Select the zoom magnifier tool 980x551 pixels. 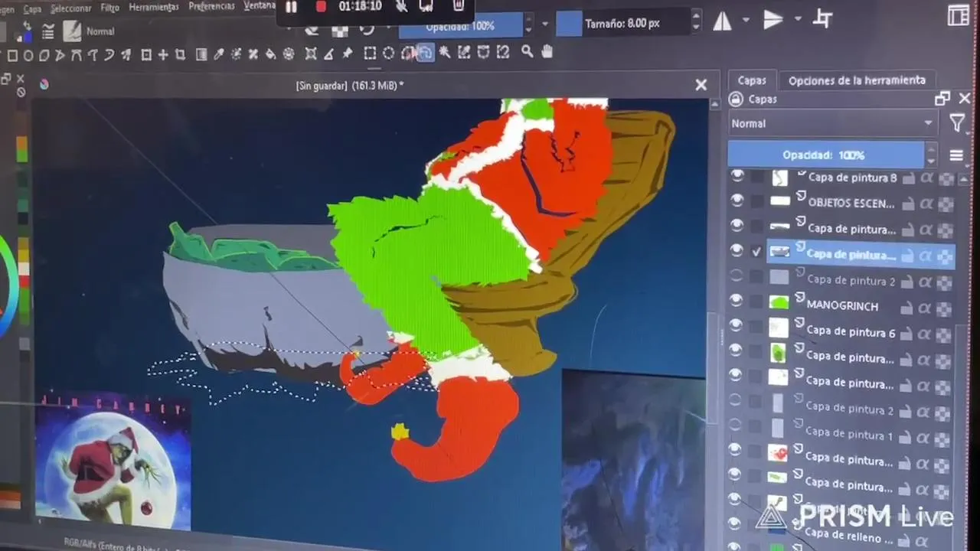(528, 51)
